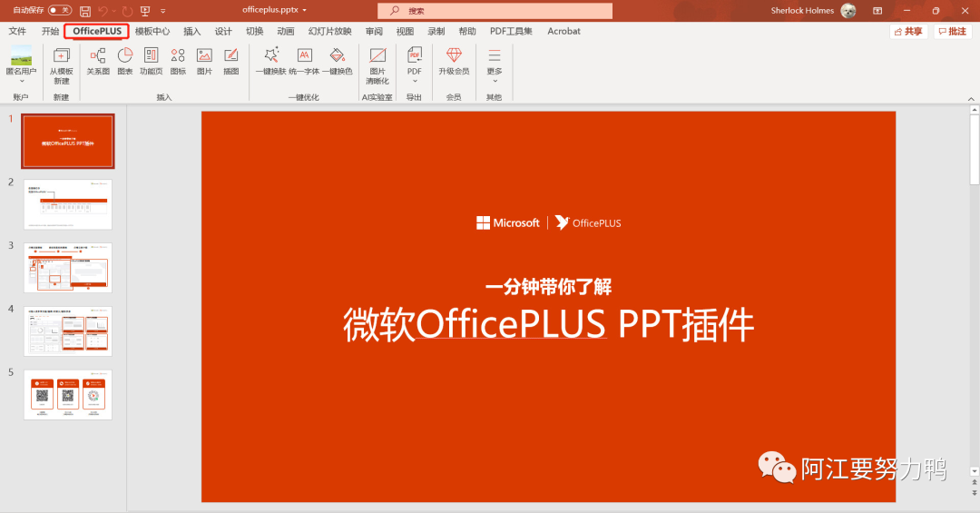Click the 批注 Comments button
The width and height of the screenshot is (980, 513).
pyautogui.click(x=953, y=31)
